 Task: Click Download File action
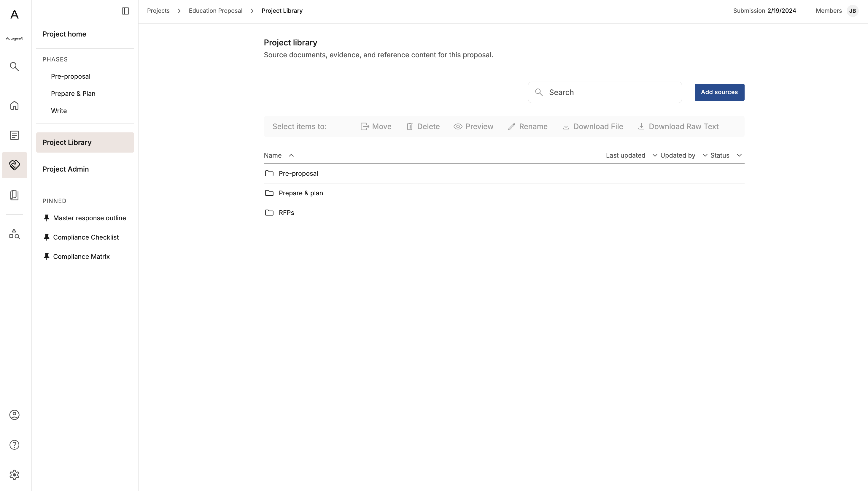point(593,126)
